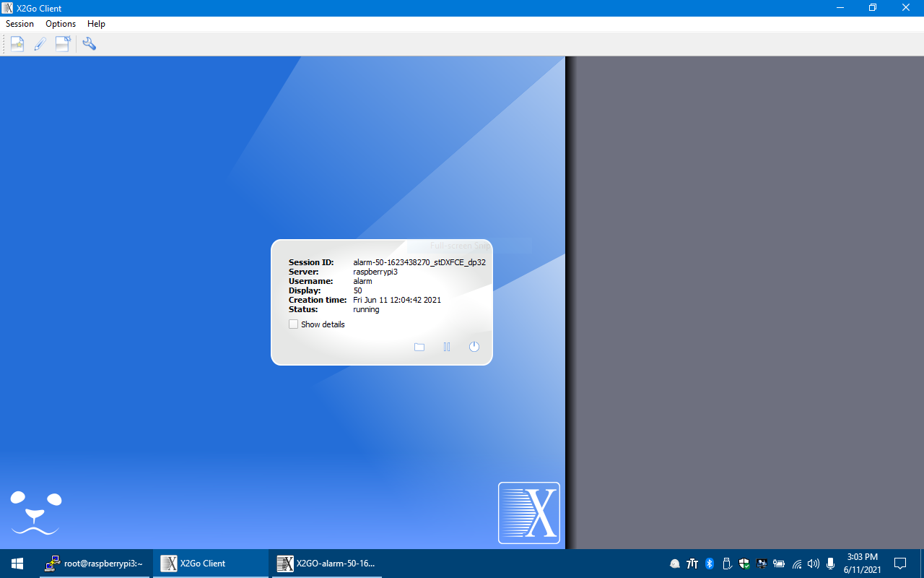
Task: Click the display value 50
Action: tap(357, 290)
